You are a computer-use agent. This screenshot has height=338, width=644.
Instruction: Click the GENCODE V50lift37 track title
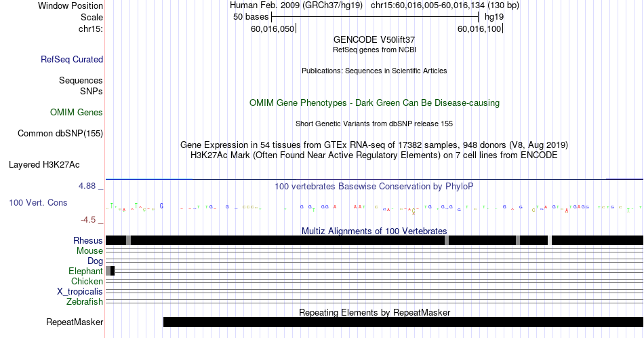pyautogui.click(x=374, y=40)
